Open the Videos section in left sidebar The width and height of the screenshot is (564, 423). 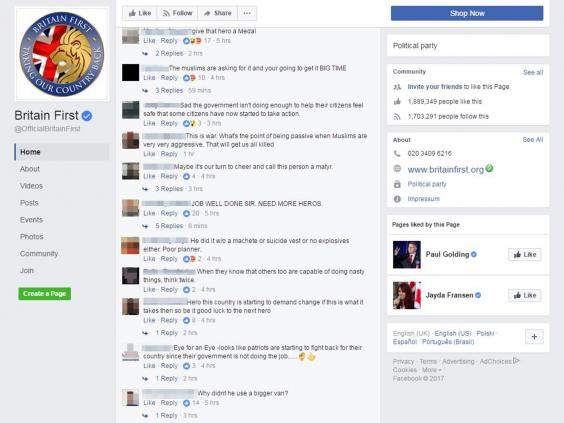[x=31, y=186]
